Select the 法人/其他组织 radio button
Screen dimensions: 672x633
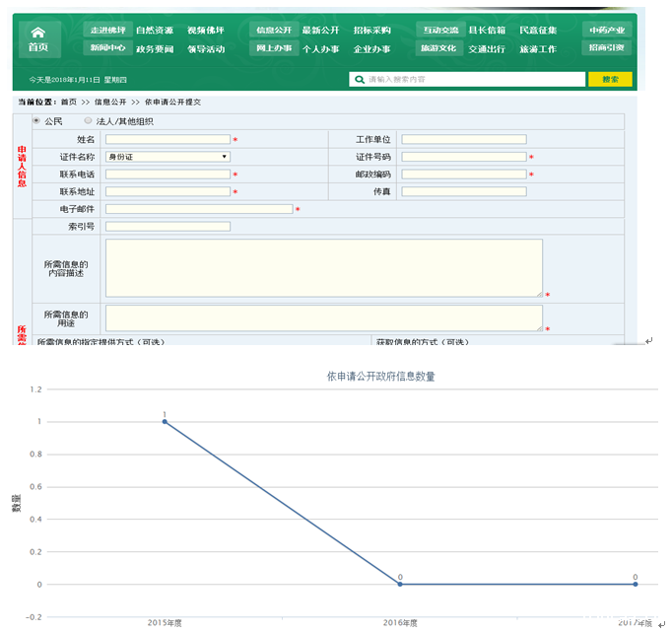pyautogui.click(x=88, y=121)
